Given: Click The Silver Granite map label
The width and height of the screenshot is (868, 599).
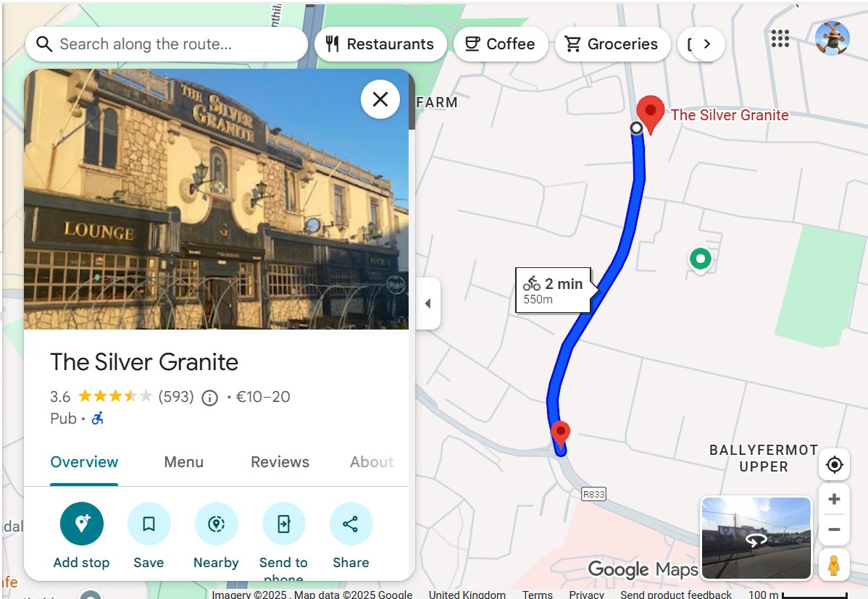Looking at the screenshot, I should pos(730,115).
